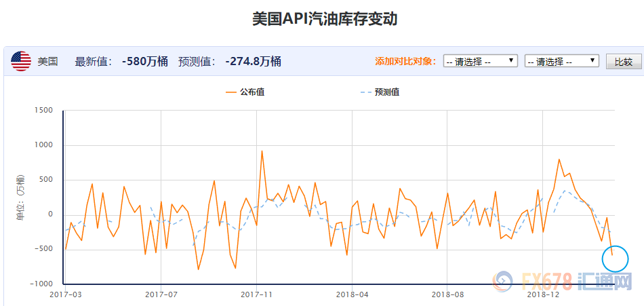Expand the second 请选择 dropdown

(561, 61)
